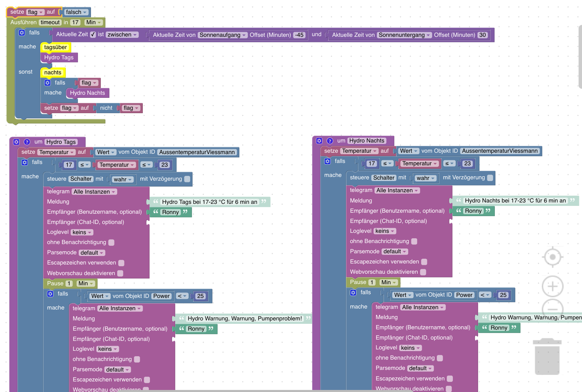Open the 'falsch' boolean dropdown

point(76,12)
